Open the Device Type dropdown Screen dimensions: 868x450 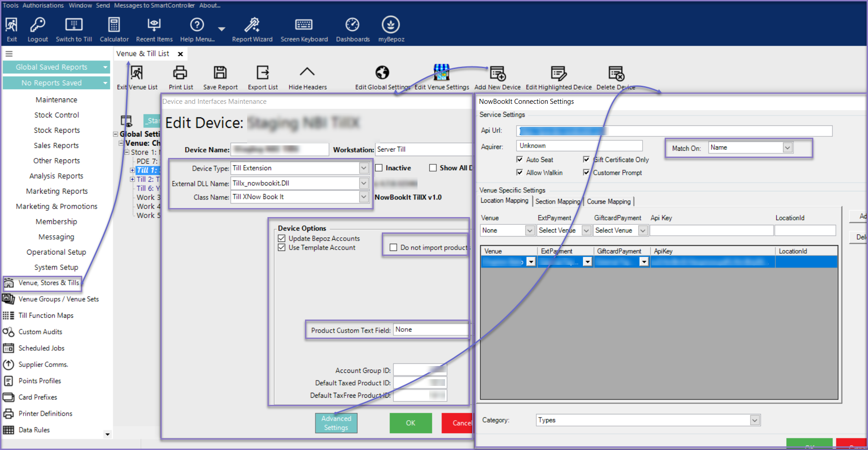tap(364, 168)
